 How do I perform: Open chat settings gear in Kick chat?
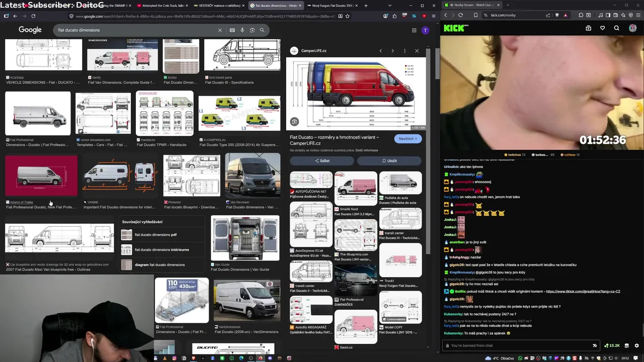[636, 345]
